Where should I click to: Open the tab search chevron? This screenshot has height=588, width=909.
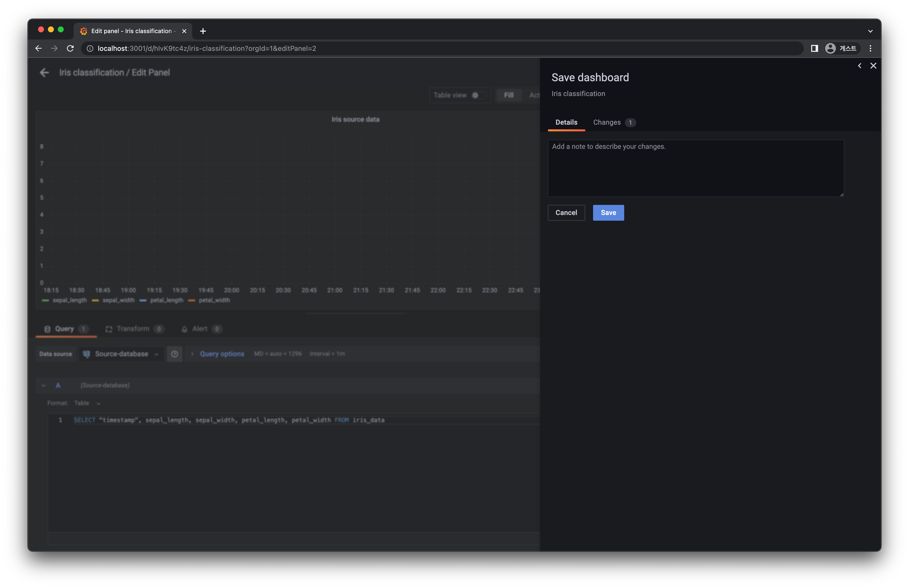(870, 31)
